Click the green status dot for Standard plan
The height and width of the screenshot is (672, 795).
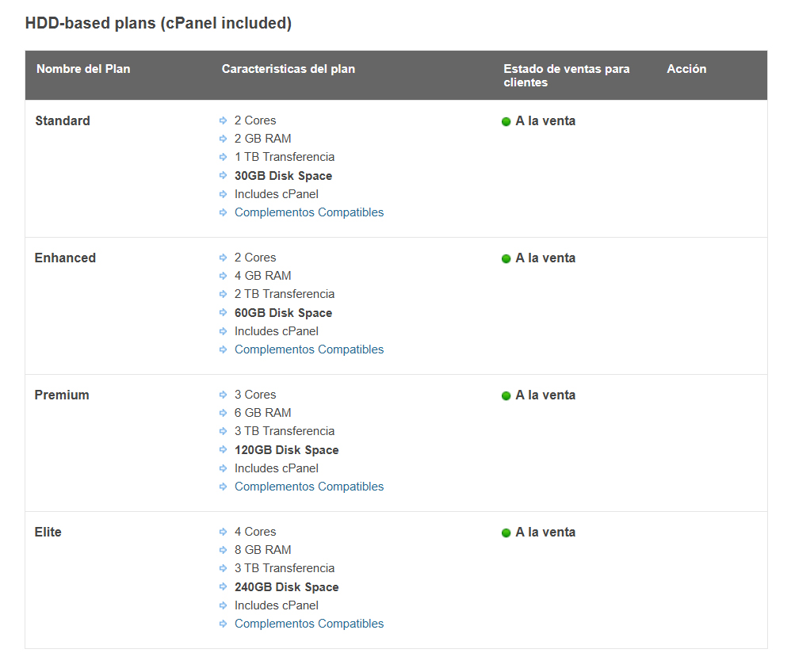click(x=506, y=122)
